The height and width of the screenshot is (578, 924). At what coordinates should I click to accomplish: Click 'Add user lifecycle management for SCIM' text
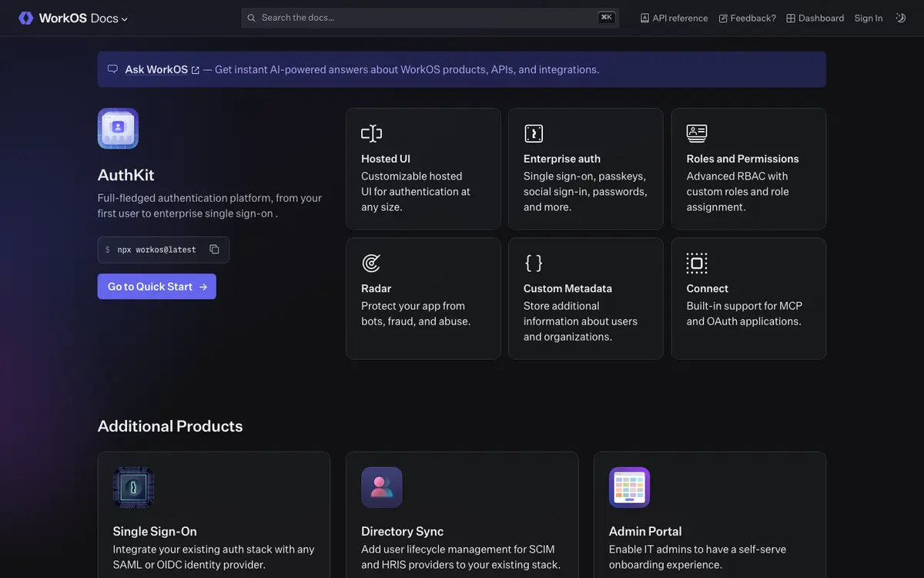tap(460, 557)
